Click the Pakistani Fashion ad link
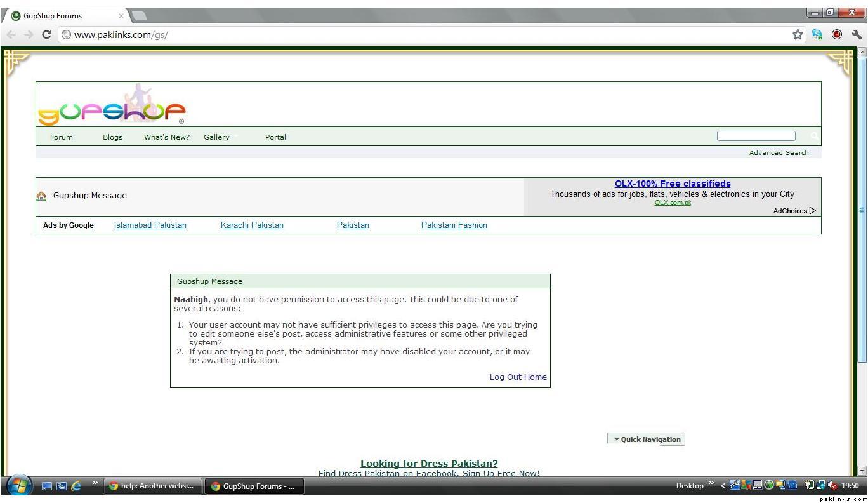Image resolution: width=868 pixels, height=503 pixels. point(454,225)
